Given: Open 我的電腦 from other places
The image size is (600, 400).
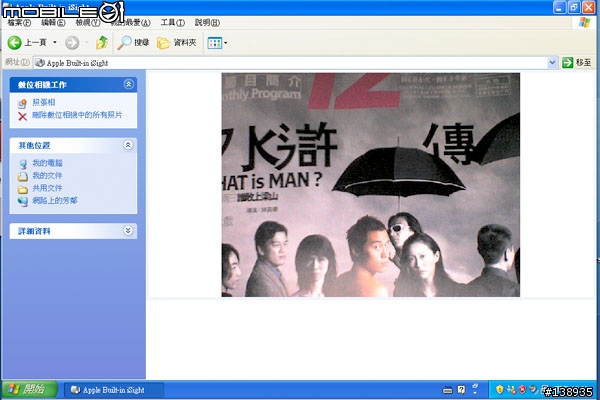Looking at the screenshot, I should click(x=47, y=163).
